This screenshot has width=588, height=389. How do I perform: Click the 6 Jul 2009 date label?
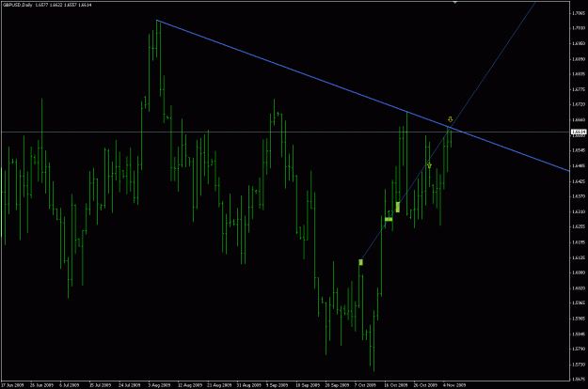[x=70, y=385]
